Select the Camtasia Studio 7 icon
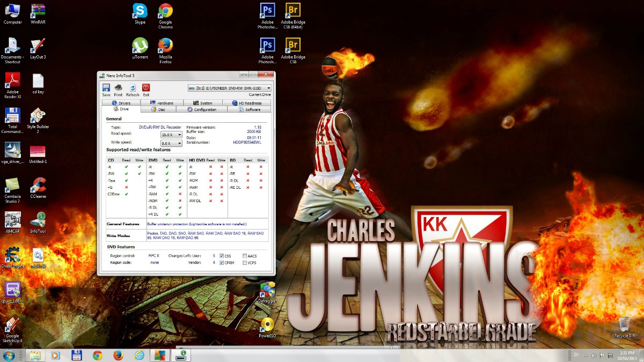644x362 pixels. 13,190
